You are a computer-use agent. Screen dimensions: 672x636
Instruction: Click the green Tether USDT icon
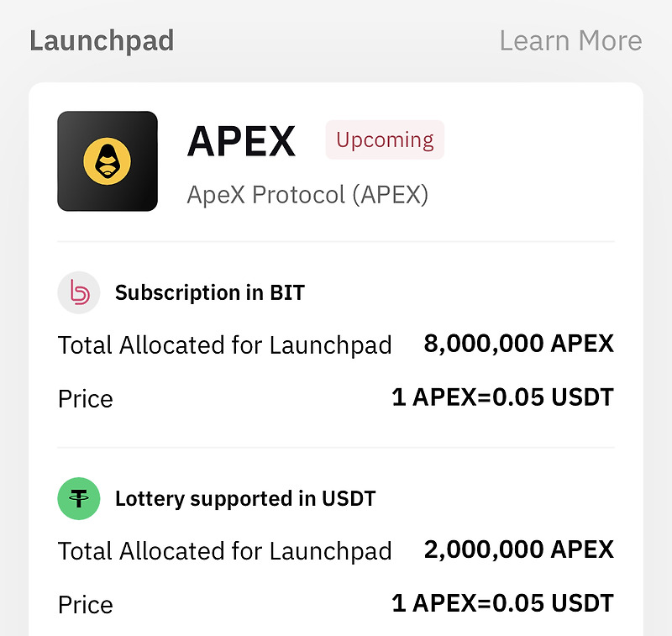pos(78,498)
